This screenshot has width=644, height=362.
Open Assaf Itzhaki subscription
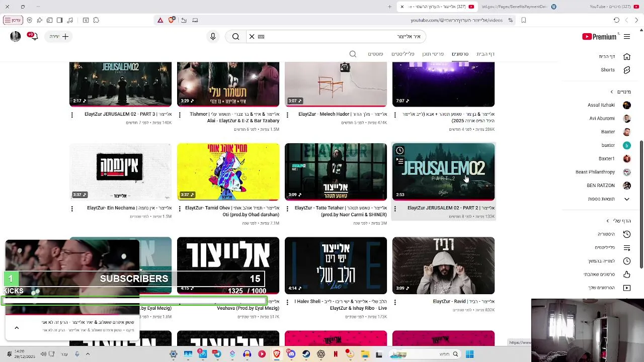click(x=609, y=105)
